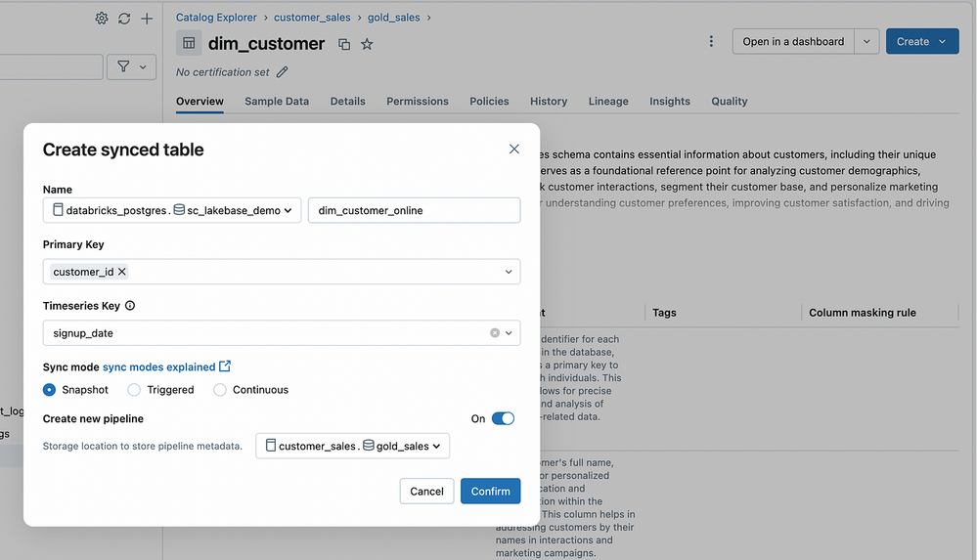Edit certification with the pencil icon

tap(283, 72)
